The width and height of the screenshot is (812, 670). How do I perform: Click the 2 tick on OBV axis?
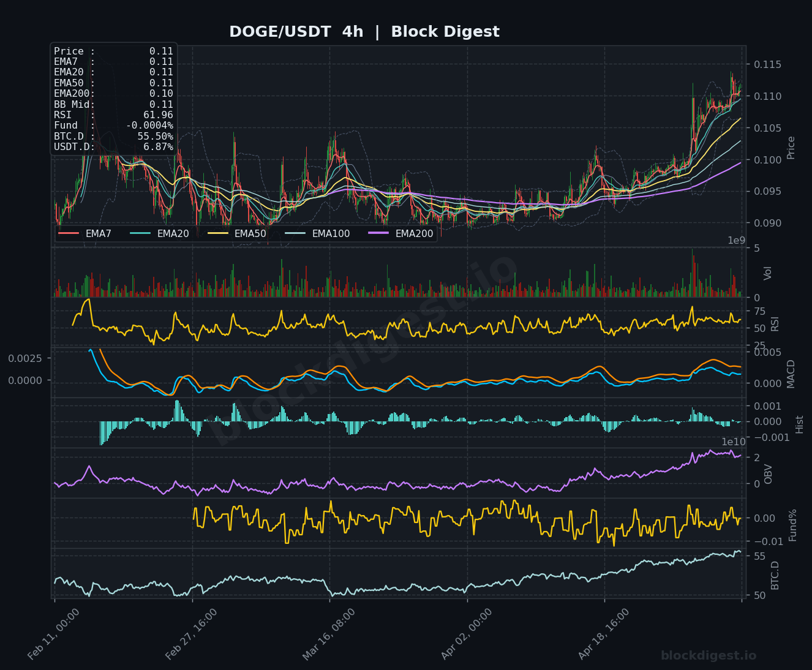(757, 458)
